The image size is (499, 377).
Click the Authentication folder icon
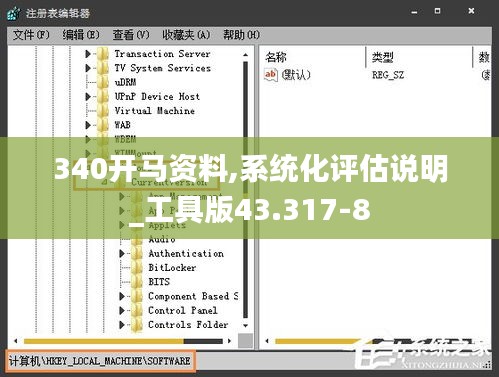(x=137, y=254)
